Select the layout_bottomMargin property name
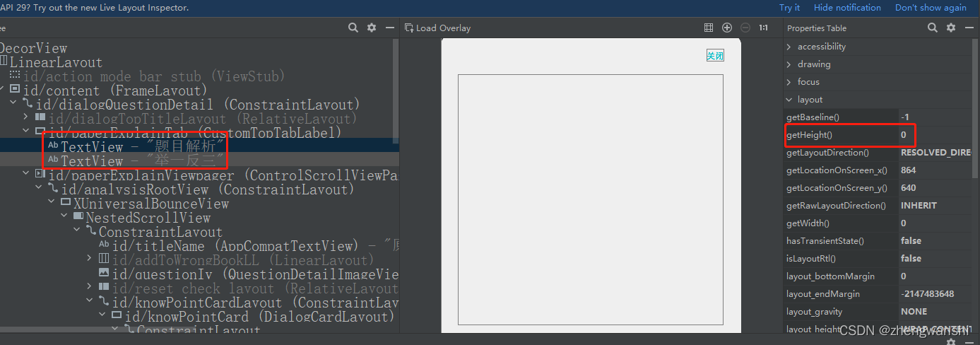The height and width of the screenshot is (345, 980). (830, 276)
